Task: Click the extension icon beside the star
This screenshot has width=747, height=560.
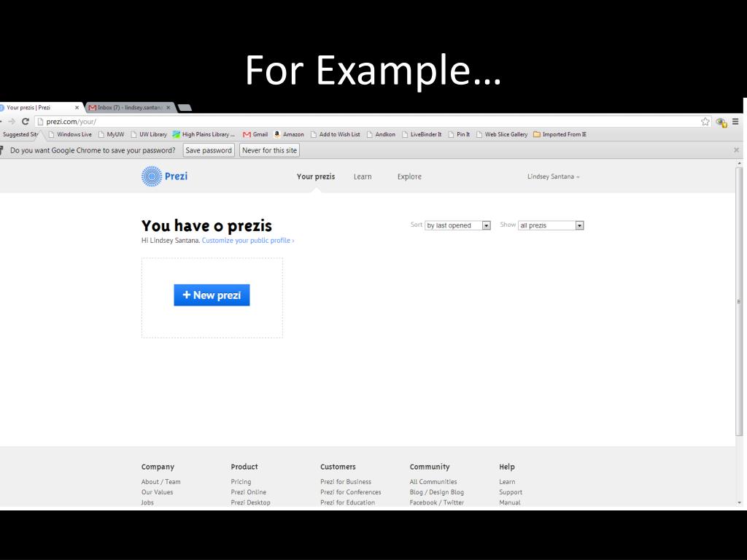Action: [x=721, y=122]
